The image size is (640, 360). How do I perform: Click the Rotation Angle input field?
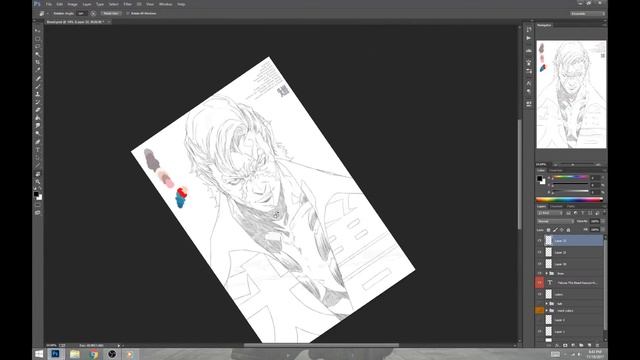click(82, 13)
